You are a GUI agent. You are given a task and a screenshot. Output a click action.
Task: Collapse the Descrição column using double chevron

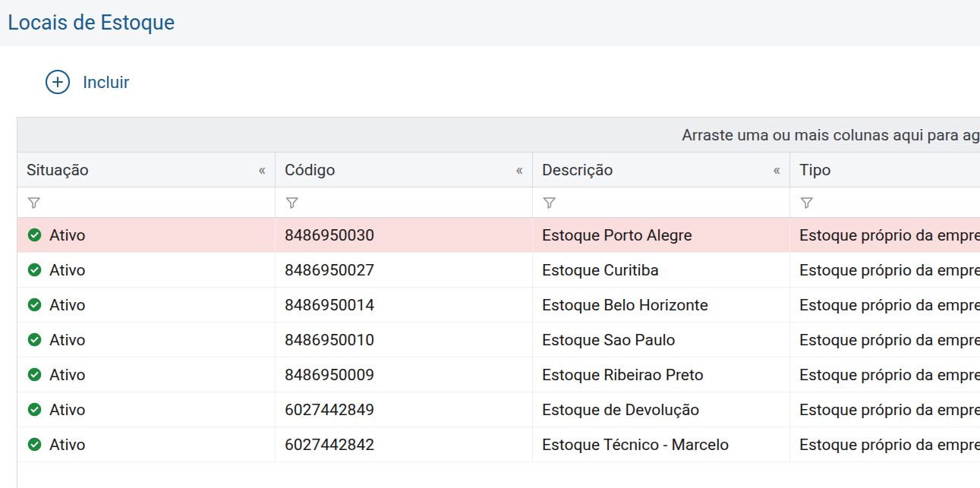[x=777, y=170]
